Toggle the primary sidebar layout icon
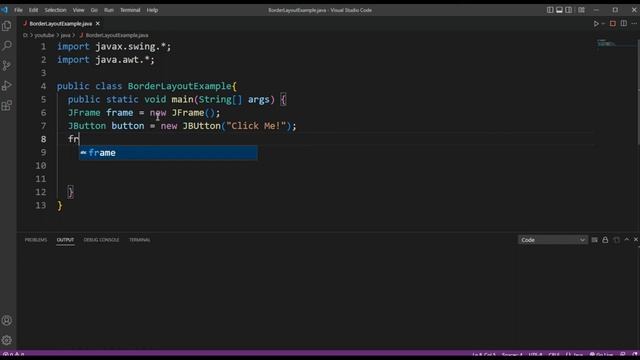This screenshot has height=360, width=640. point(550,10)
